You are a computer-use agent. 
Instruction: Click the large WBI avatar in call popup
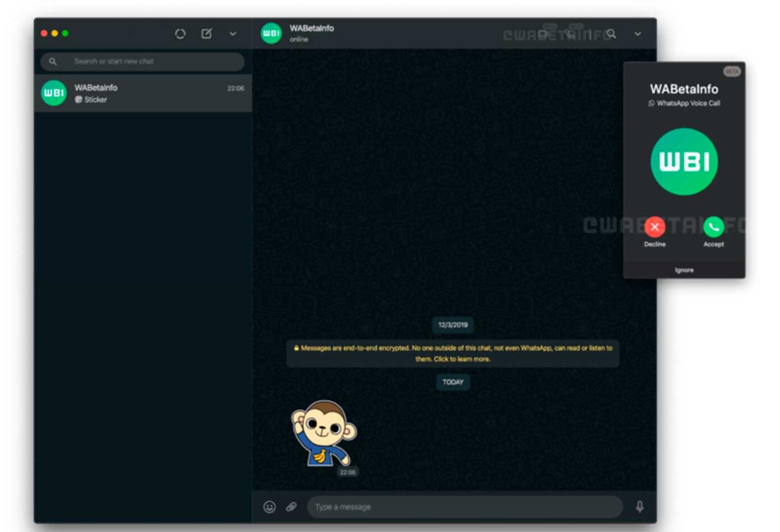pos(684,162)
